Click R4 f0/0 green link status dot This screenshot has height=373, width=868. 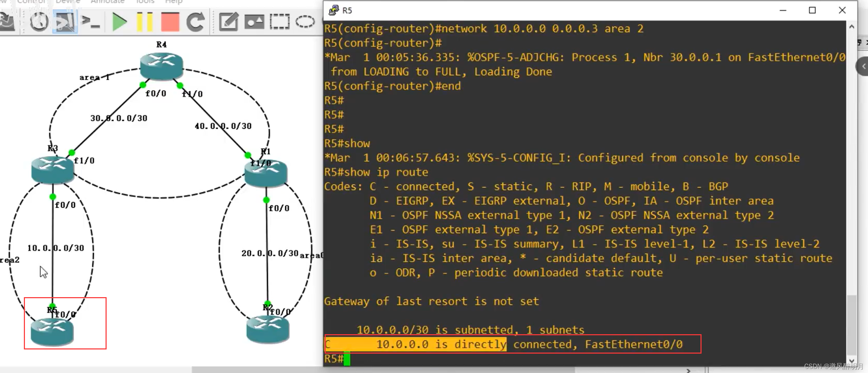[143, 85]
